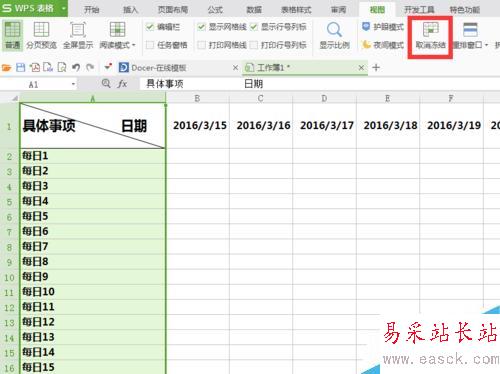Click inside the formula bar input
Screen dimensions: 500x374
[319, 84]
